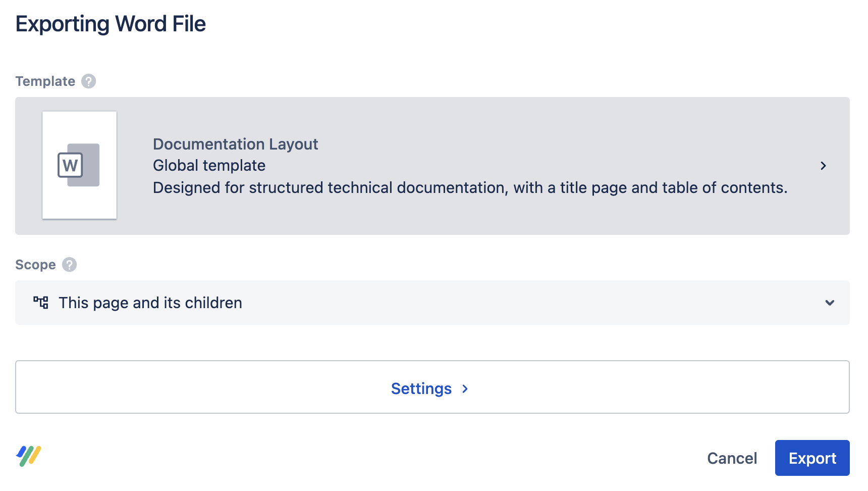Image resolution: width=868 pixels, height=491 pixels.
Task: Open template chooser via right chevron arrow
Action: point(823,166)
